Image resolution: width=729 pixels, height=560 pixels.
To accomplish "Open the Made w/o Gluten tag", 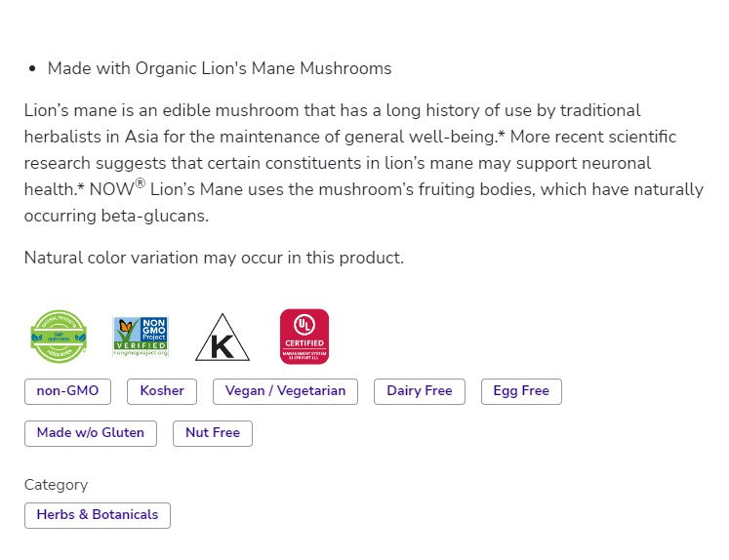I will point(90,433).
